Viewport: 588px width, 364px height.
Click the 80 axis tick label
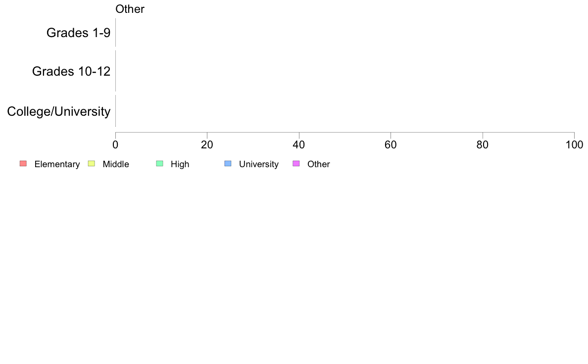(483, 145)
